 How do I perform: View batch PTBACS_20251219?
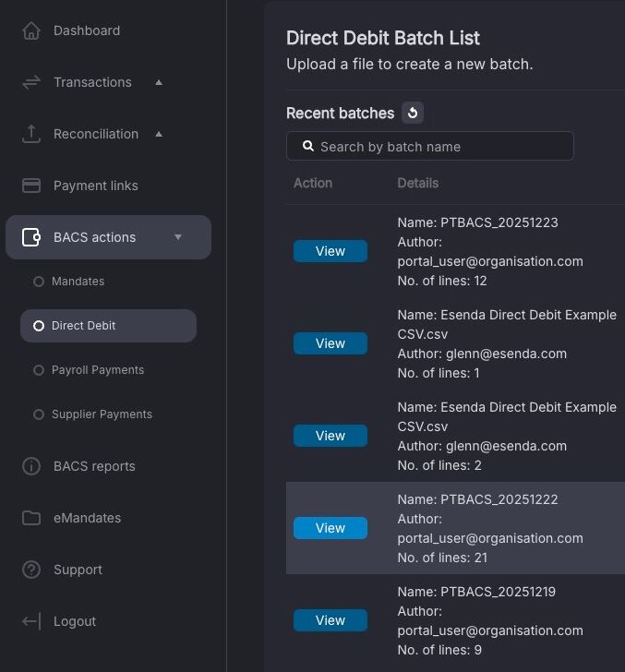pyautogui.click(x=331, y=620)
